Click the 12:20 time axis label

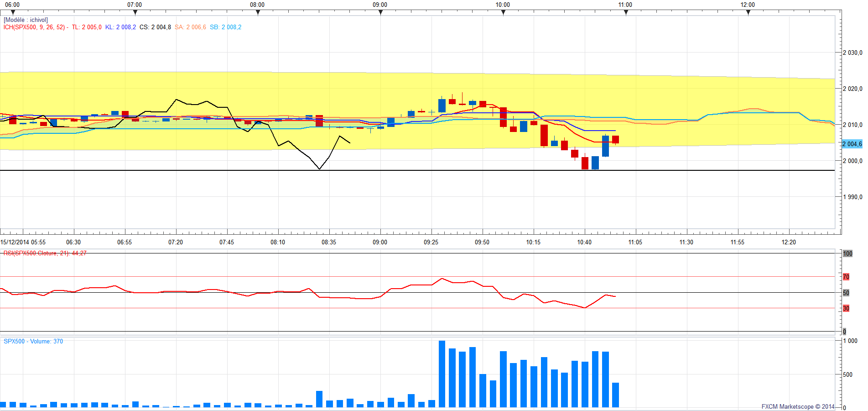(789, 242)
